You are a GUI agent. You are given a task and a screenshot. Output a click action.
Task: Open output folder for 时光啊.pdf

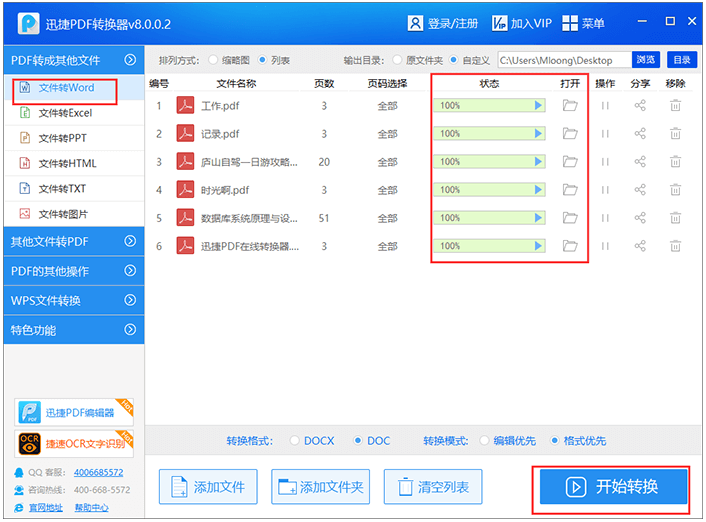pos(570,190)
